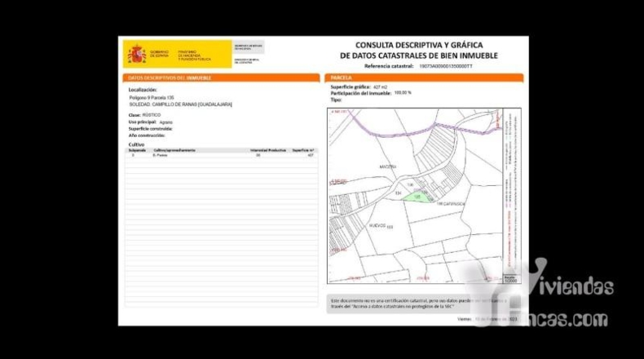Click the Localización Polígono 9 Parcela 135 text
The height and width of the screenshot is (359, 644).
point(152,98)
